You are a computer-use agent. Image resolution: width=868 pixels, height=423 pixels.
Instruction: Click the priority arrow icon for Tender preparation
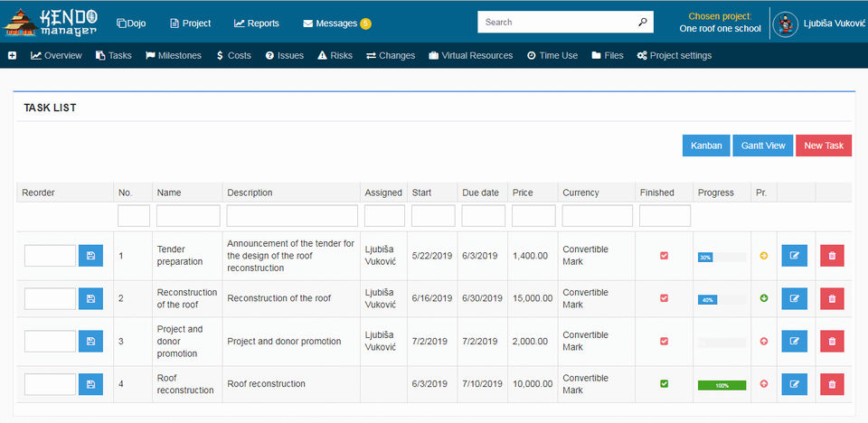pyautogui.click(x=764, y=256)
